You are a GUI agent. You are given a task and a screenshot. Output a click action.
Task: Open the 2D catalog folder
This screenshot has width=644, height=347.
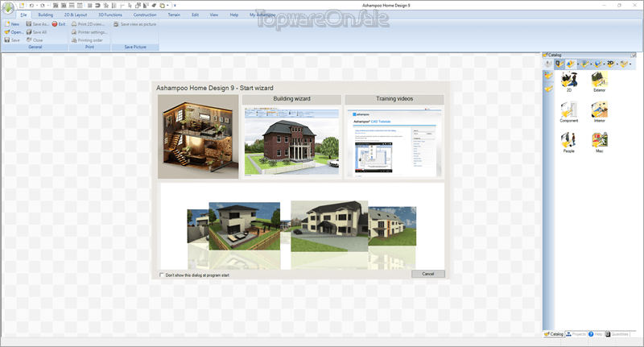pos(569,82)
